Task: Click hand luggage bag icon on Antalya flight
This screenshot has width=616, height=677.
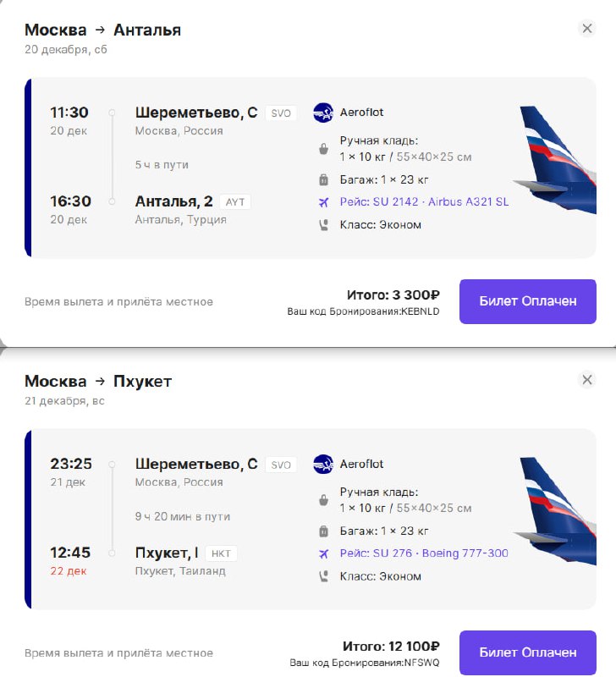Action: point(323,150)
